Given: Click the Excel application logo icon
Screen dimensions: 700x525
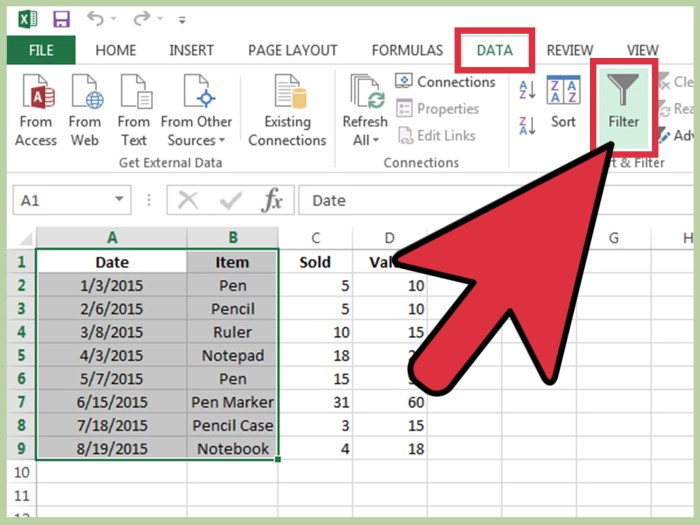Looking at the screenshot, I should click(28, 19).
